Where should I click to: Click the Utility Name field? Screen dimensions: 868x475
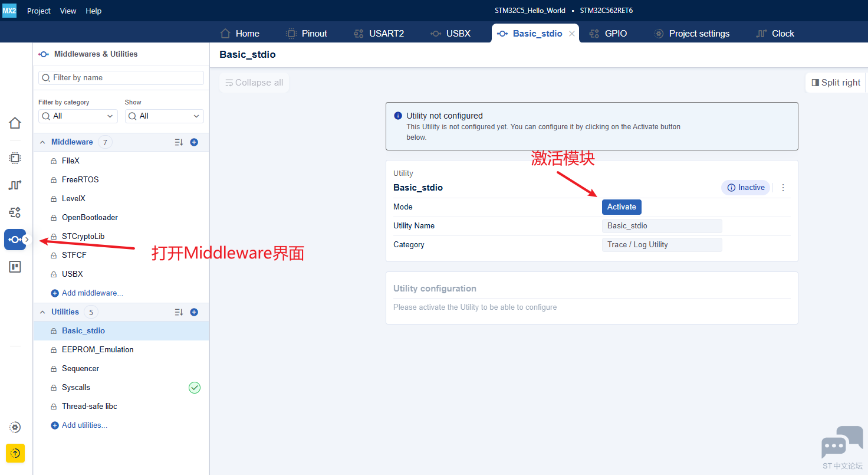click(662, 226)
